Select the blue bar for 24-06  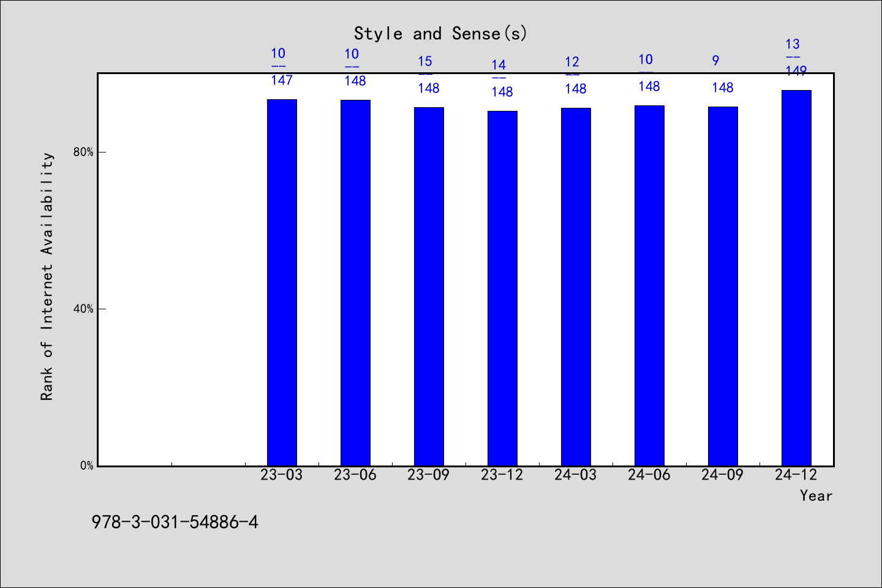(649, 285)
